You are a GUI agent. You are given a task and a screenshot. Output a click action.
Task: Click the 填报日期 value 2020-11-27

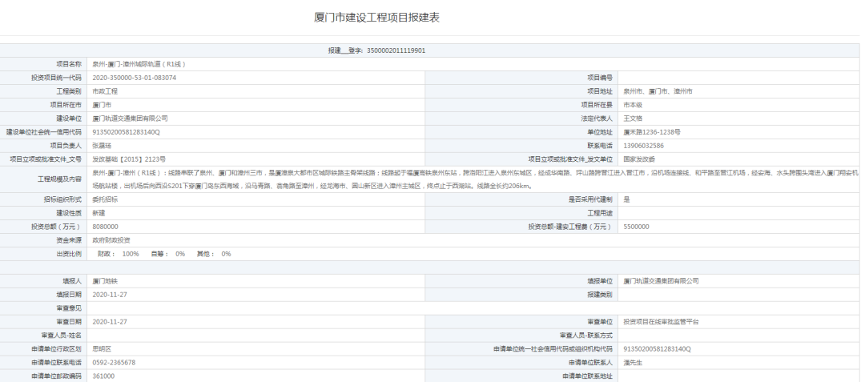109,295
